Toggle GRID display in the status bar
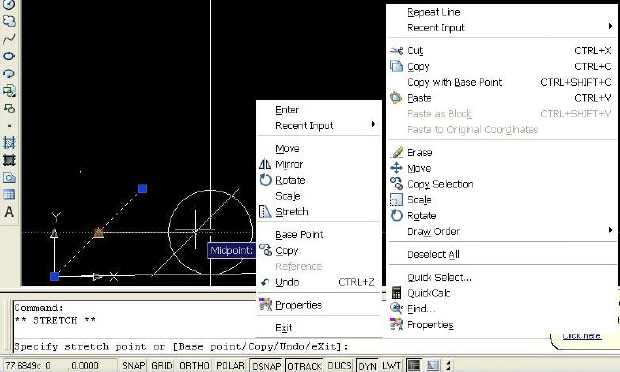The image size is (620, 372). 162,365
